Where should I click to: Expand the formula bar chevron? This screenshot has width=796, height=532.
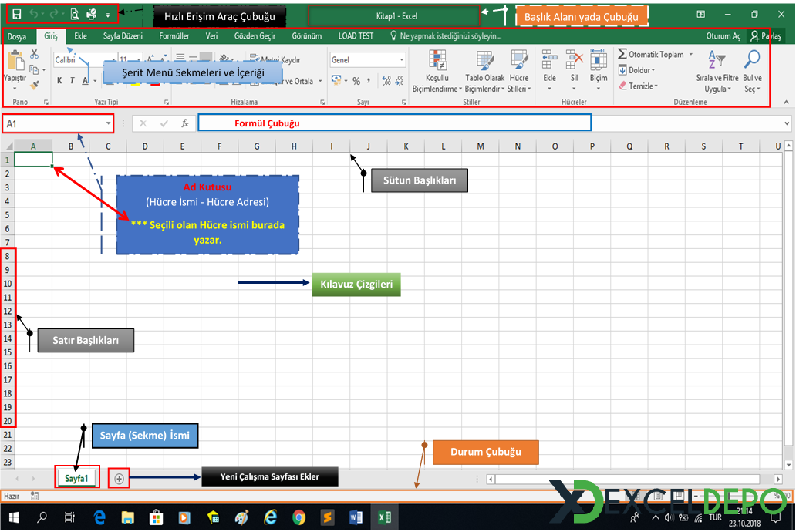[786, 123]
